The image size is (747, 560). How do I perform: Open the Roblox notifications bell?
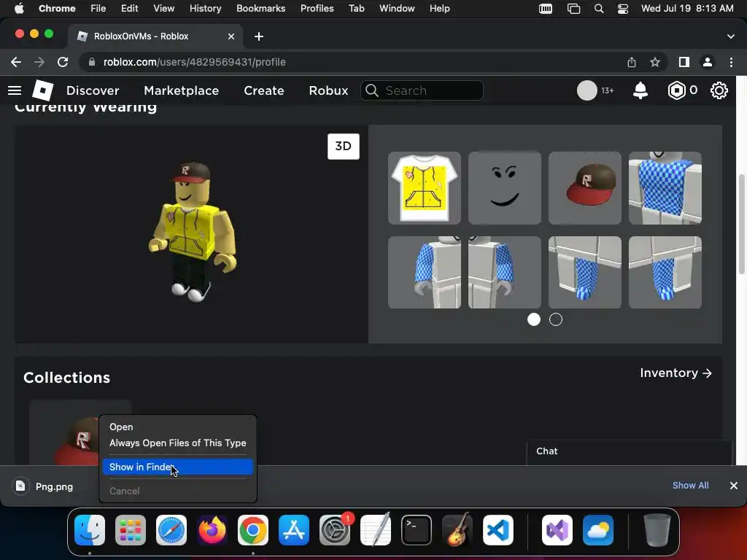640,90
